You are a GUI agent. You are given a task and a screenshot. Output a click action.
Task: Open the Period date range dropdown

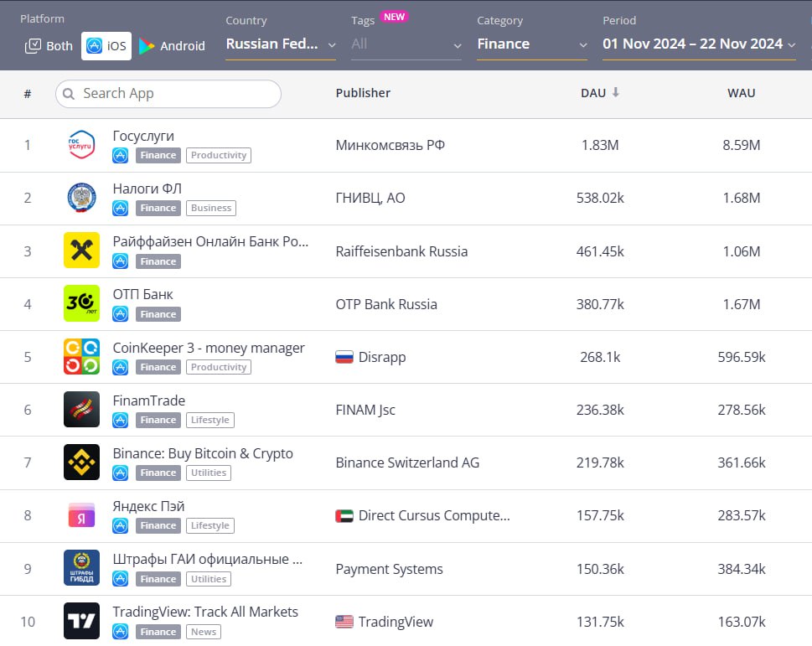[x=699, y=44]
